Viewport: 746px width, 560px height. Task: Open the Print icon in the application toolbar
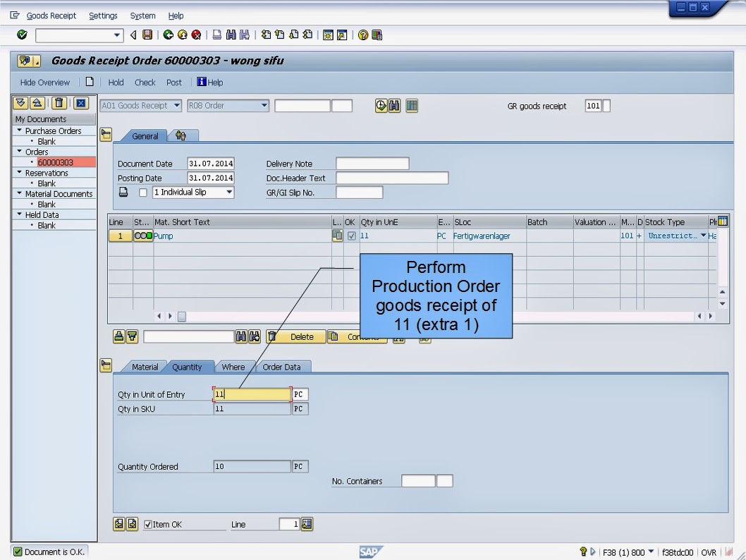216,35
